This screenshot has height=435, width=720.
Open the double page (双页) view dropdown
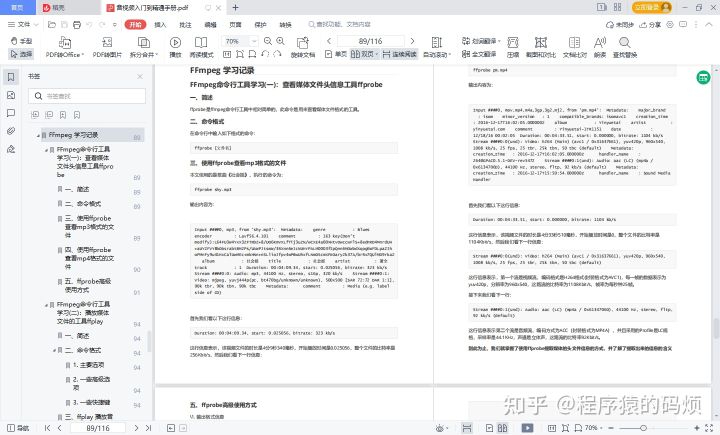364,54
